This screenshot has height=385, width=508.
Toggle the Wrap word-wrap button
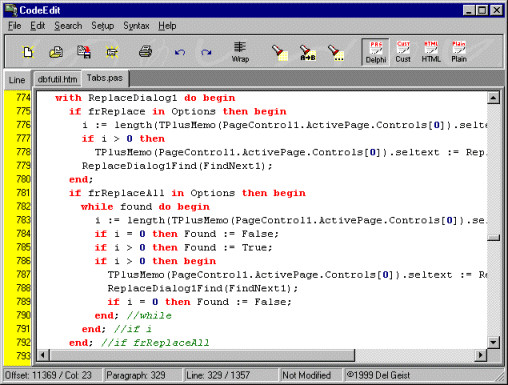pos(240,52)
